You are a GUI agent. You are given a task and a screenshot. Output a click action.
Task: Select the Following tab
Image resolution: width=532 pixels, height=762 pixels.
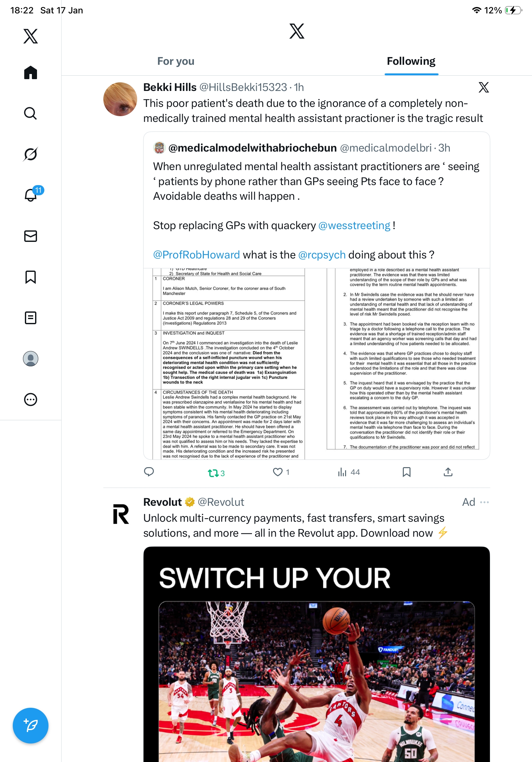(411, 61)
